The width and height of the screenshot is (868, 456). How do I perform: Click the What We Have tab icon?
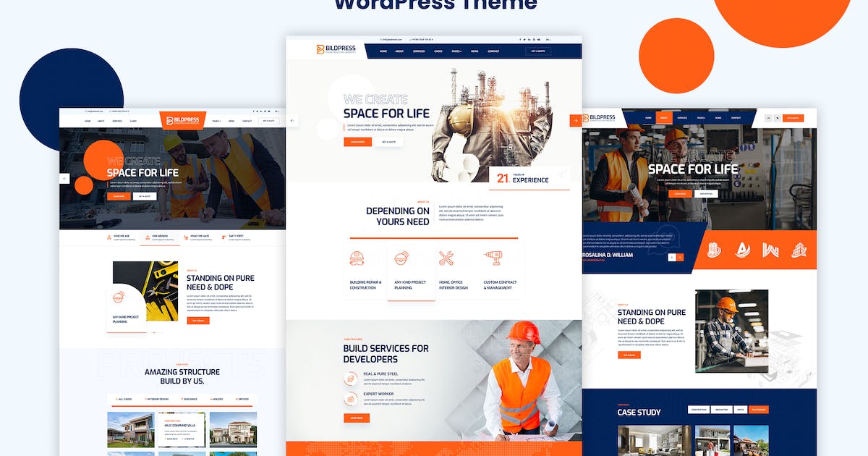click(185, 237)
